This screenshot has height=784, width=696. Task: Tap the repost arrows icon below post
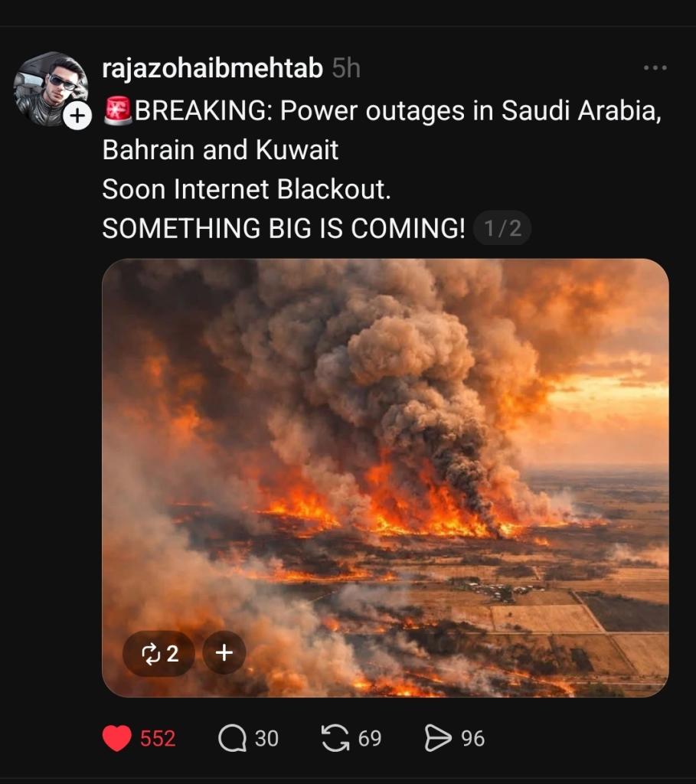335,738
